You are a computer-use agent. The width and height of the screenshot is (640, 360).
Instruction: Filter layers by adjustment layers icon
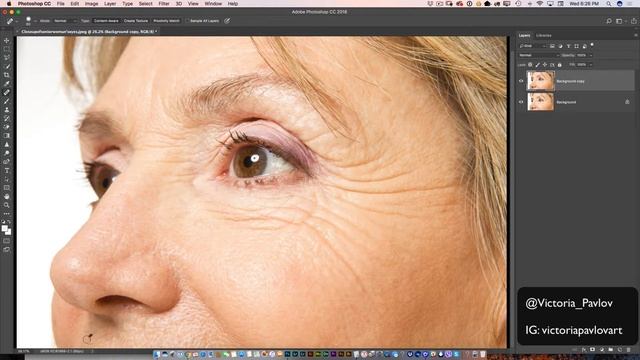(560, 46)
